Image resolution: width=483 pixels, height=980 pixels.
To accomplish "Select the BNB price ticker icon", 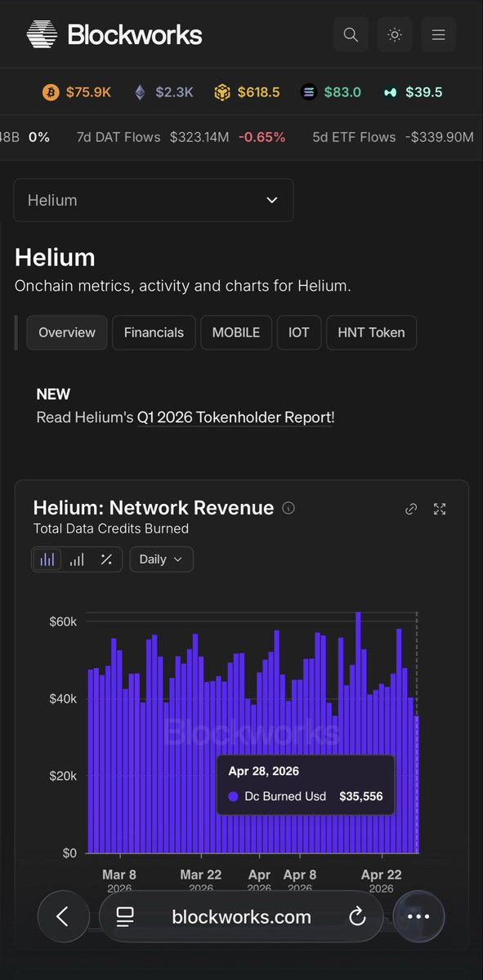I will [x=222, y=92].
